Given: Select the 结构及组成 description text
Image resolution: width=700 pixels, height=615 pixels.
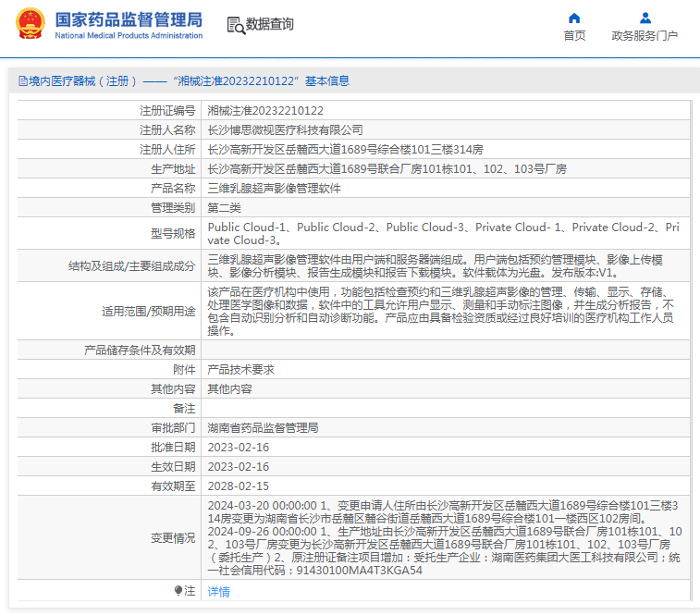Looking at the screenshot, I should tap(436, 265).
